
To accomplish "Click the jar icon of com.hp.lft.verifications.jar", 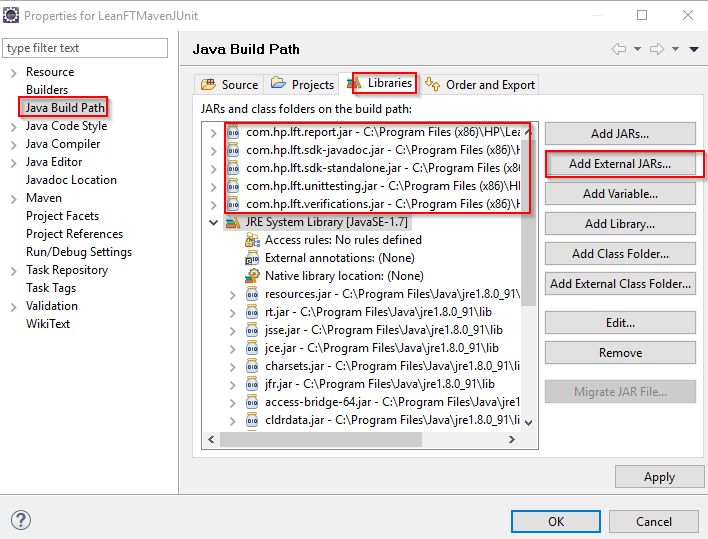I will coord(233,204).
